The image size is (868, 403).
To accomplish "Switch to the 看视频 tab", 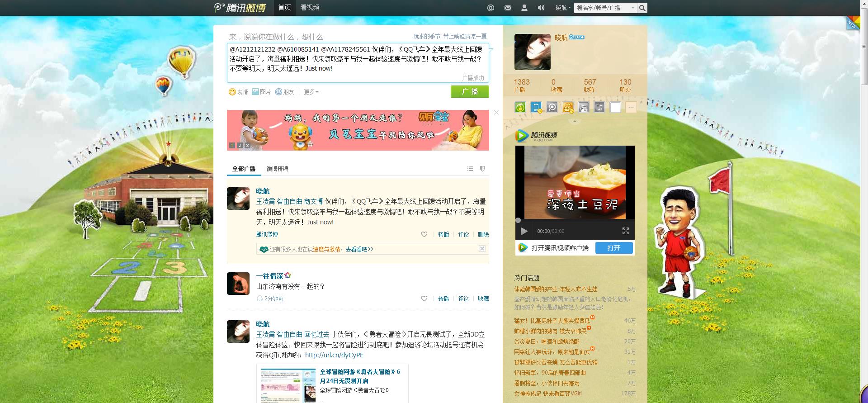I will pyautogui.click(x=310, y=8).
